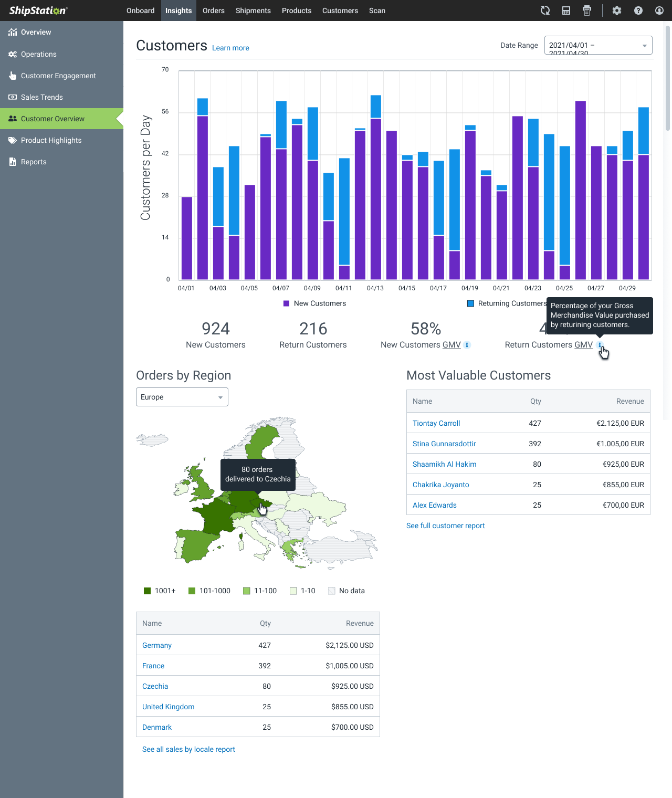Switch to the Insights tab

tap(178, 10)
